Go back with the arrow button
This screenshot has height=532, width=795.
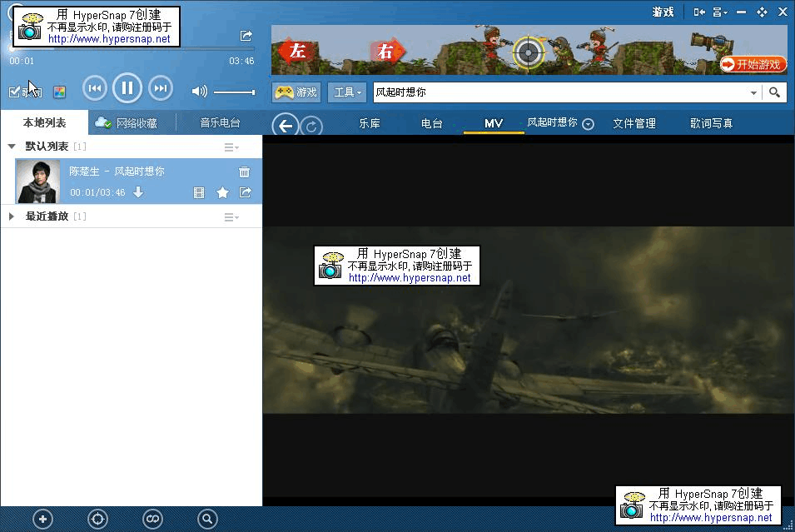286,125
